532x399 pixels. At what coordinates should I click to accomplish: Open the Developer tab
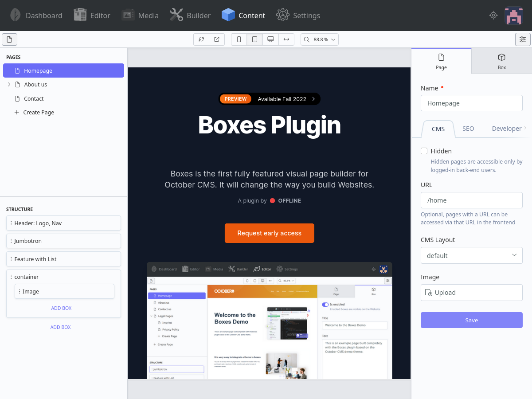click(x=507, y=129)
